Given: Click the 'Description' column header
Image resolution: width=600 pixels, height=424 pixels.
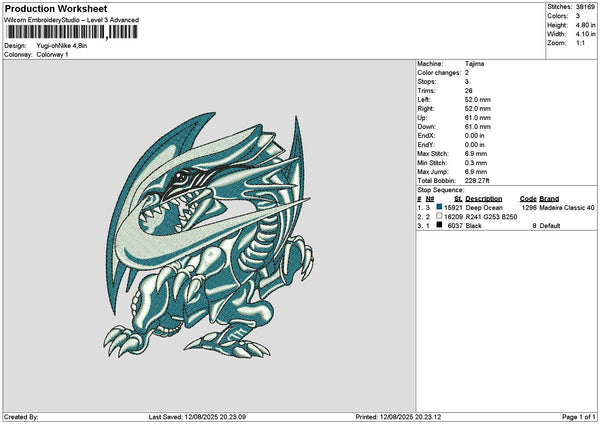Looking at the screenshot, I should coord(484,199).
